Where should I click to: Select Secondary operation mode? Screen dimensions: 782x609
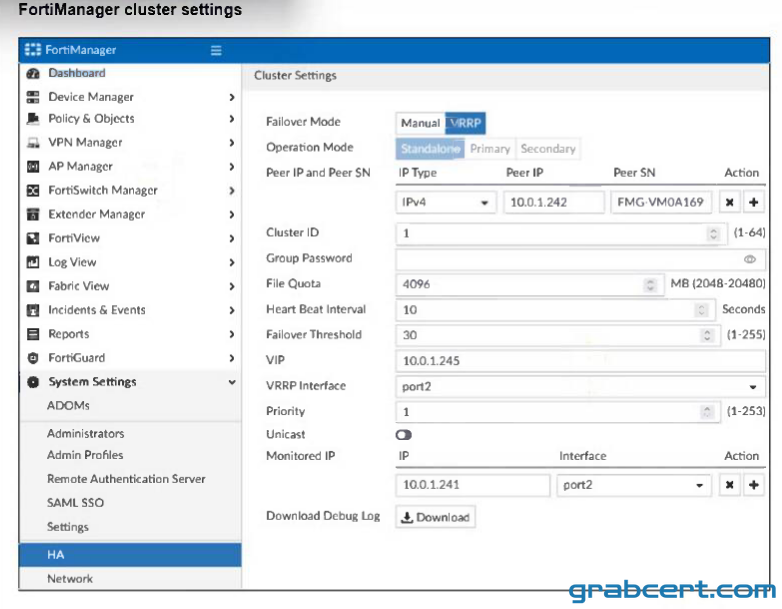(548, 149)
